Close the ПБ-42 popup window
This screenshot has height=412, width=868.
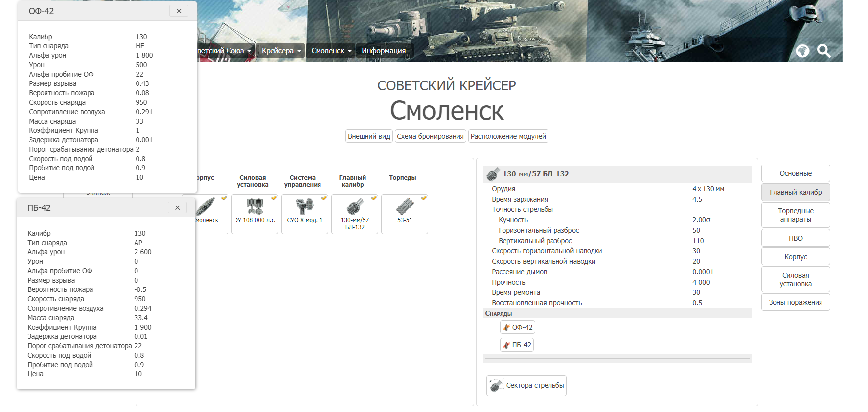177,207
